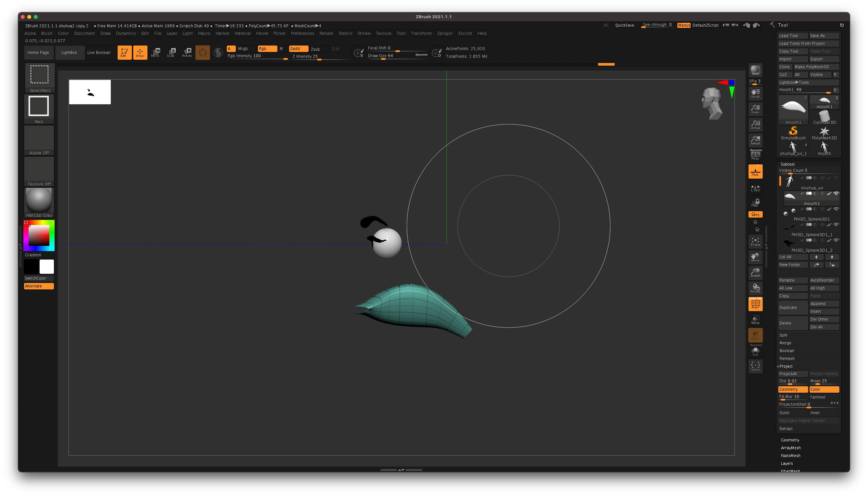
Task: Toggle Zadd sculpt mode
Action: 298,49
